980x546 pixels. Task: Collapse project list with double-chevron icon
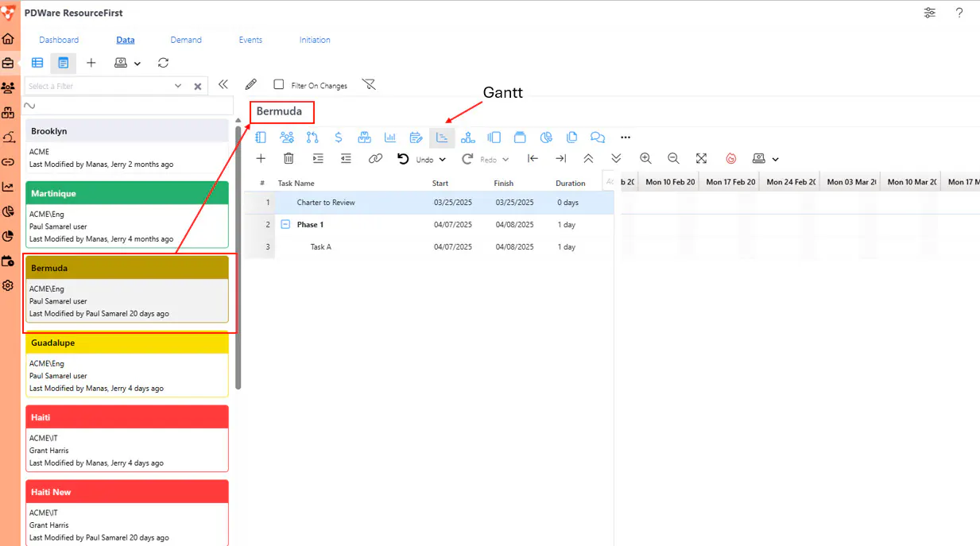click(x=223, y=84)
